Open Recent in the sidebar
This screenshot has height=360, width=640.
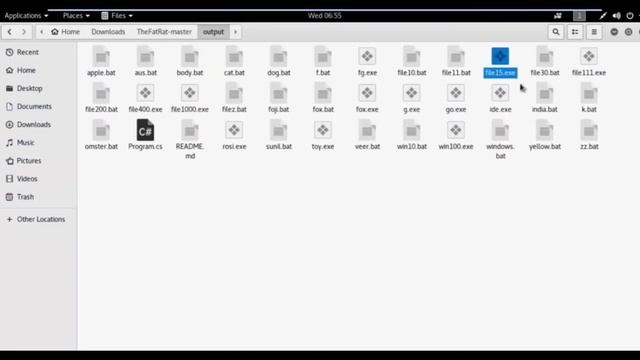(x=38, y=52)
